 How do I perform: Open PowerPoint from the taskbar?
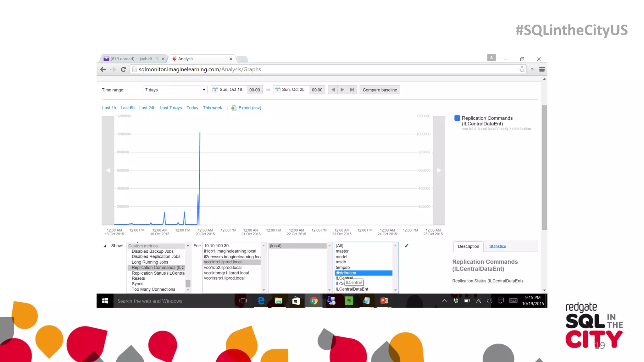tap(384, 301)
